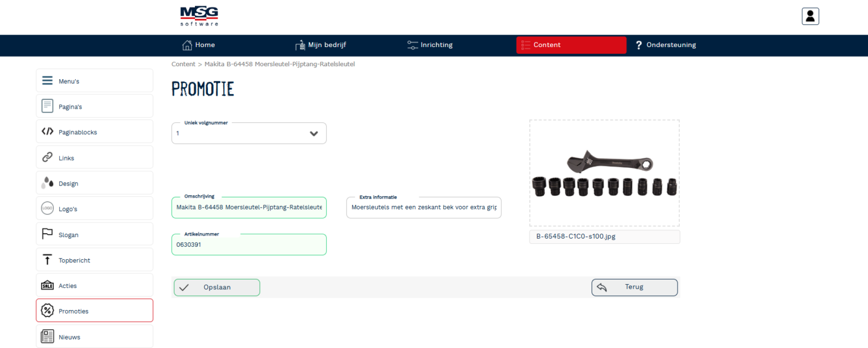This screenshot has height=348, width=868.
Task: Edit the Extra informatie field
Action: click(x=424, y=207)
